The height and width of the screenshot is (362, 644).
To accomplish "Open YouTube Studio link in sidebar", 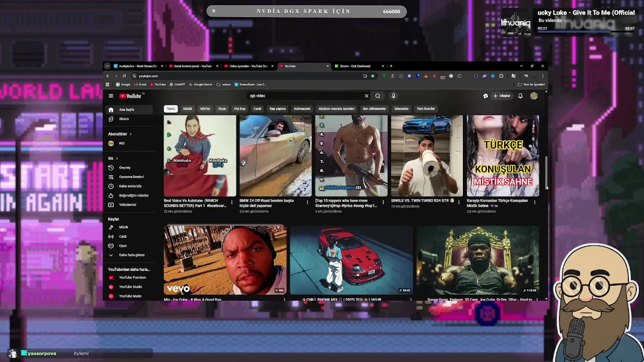I will point(128,287).
